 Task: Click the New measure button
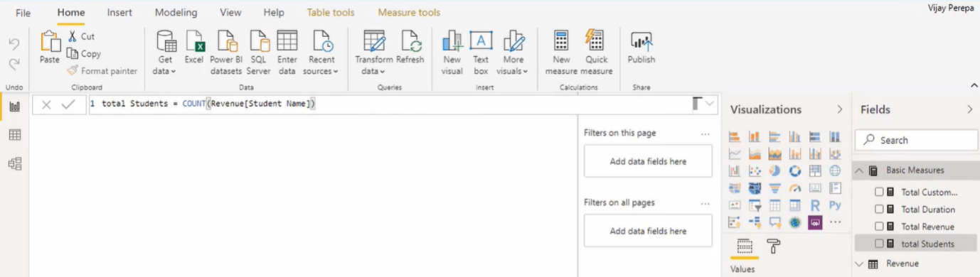(x=561, y=53)
